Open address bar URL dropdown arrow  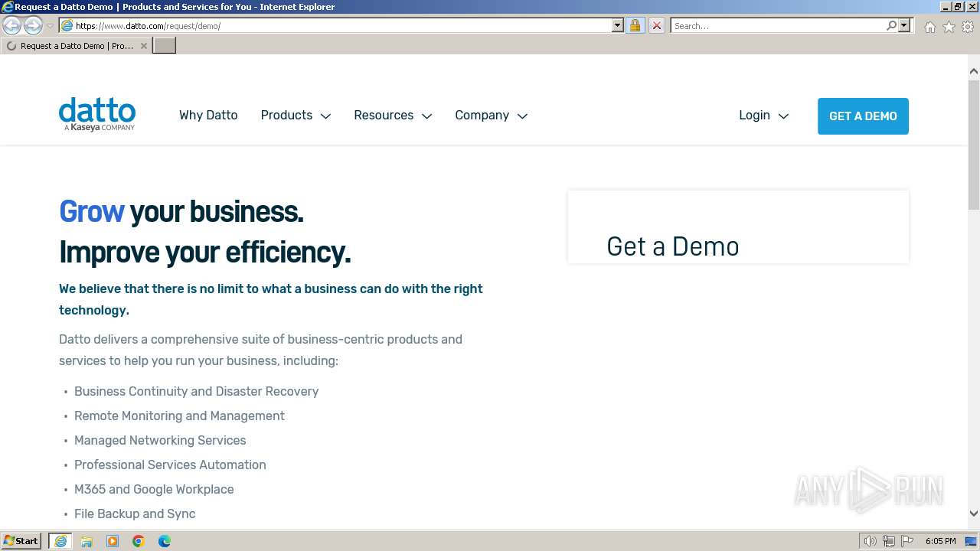(x=618, y=25)
